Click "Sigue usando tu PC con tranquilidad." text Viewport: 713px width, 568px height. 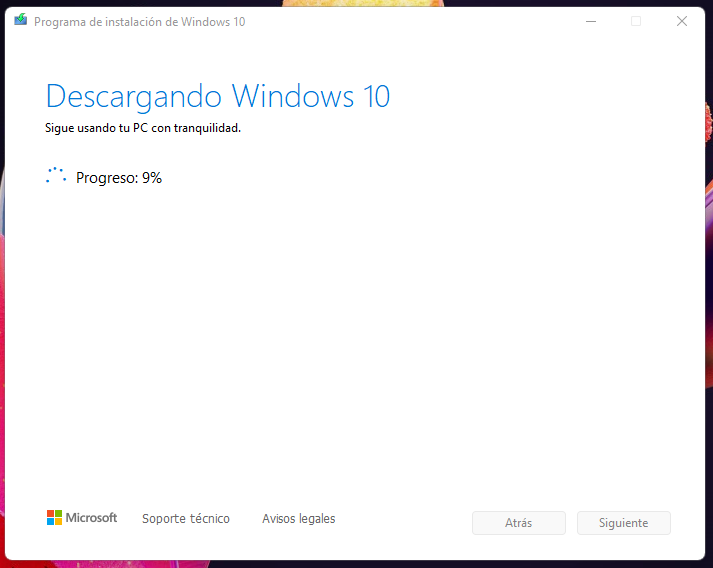(143, 128)
